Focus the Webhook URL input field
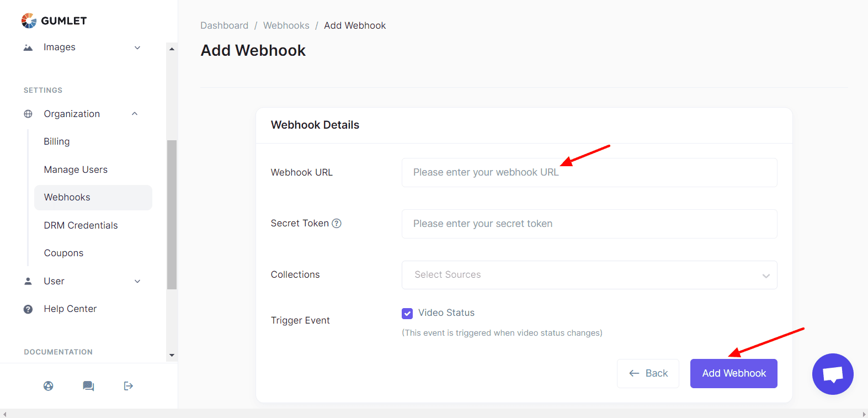 coord(589,172)
